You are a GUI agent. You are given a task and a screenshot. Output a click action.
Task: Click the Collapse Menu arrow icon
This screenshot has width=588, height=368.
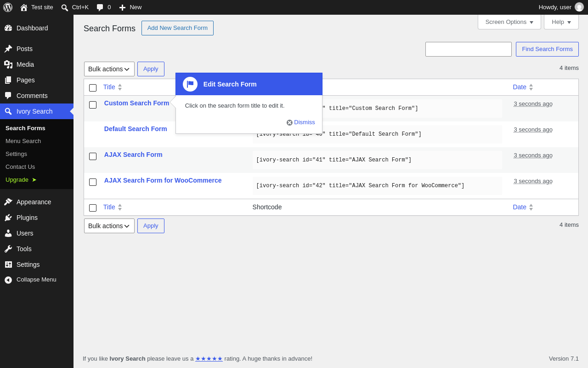tap(8, 280)
